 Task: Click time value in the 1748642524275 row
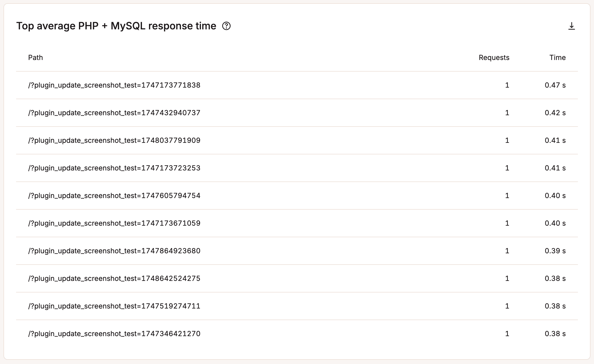[555, 278]
